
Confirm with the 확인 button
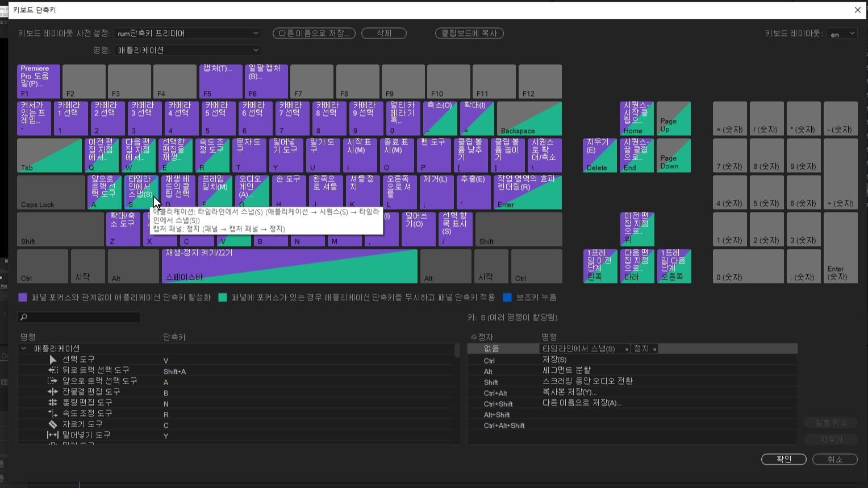pos(784,459)
